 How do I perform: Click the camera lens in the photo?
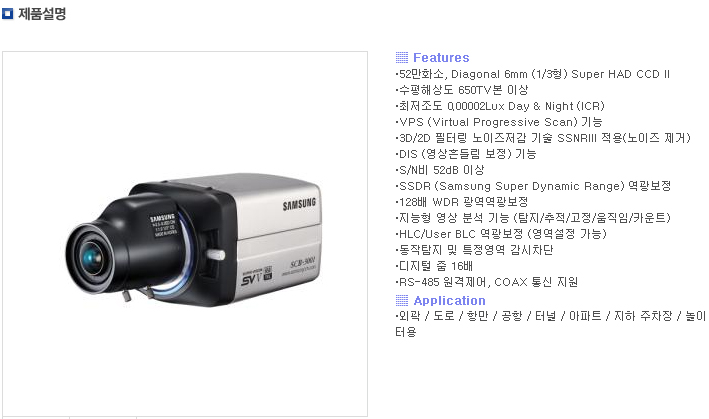click(92, 259)
